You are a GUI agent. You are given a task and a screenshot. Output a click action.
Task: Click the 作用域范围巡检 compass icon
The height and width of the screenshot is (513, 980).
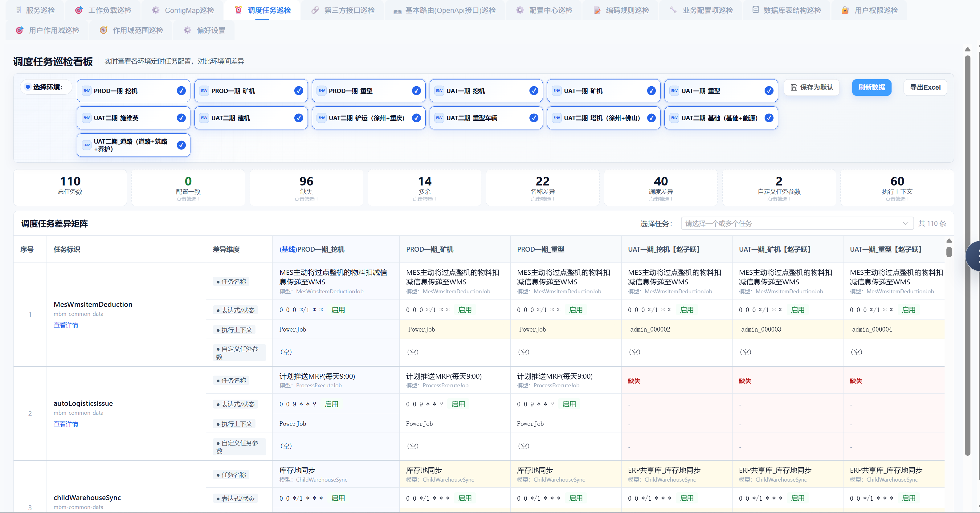click(x=104, y=30)
